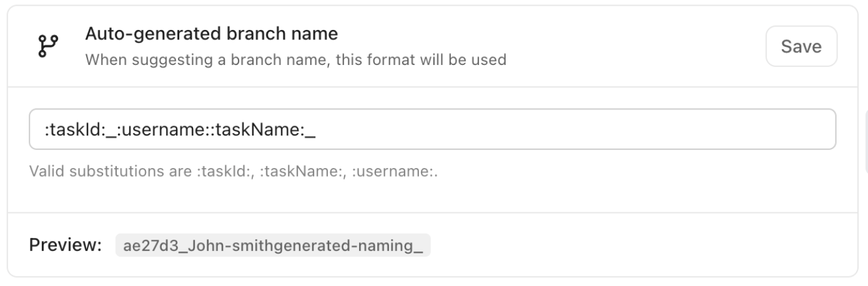868x286 pixels.
Task: Click the "Auto-generated branch name" heading
Action: click(212, 34)
